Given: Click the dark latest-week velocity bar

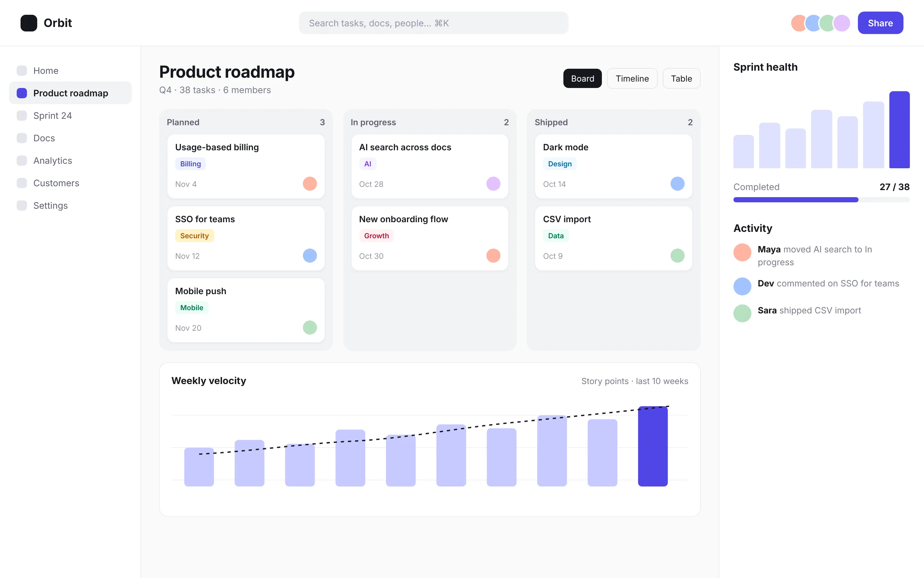Looking at the screenshot, I should click(653, 446).
